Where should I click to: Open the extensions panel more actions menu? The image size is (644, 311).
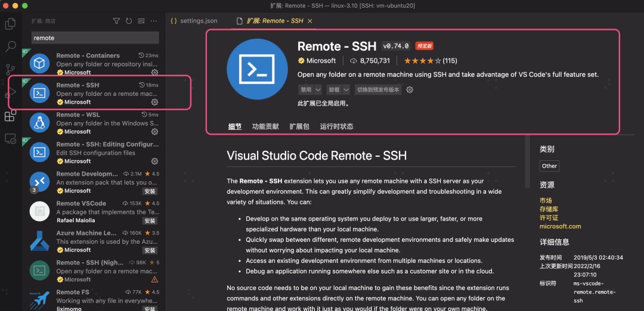153,21
